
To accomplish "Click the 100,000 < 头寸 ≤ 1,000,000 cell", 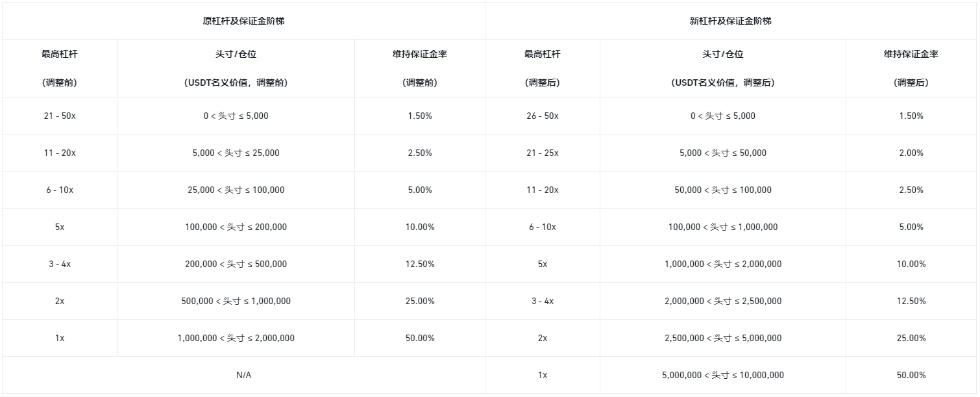I will click(722, 227).
